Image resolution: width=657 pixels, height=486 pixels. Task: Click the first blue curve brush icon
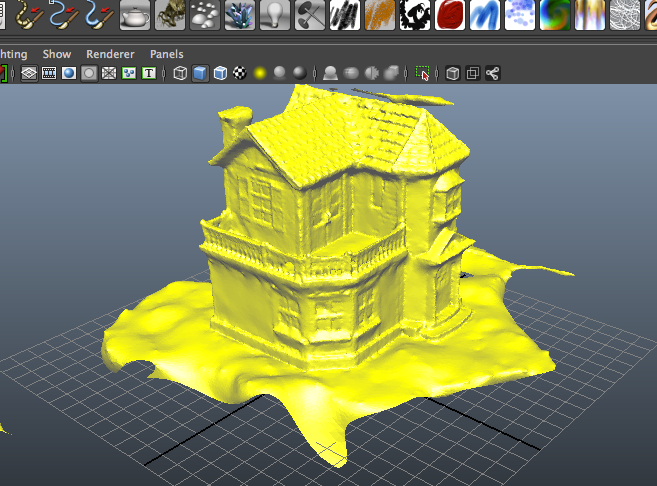tap(64, 15)
